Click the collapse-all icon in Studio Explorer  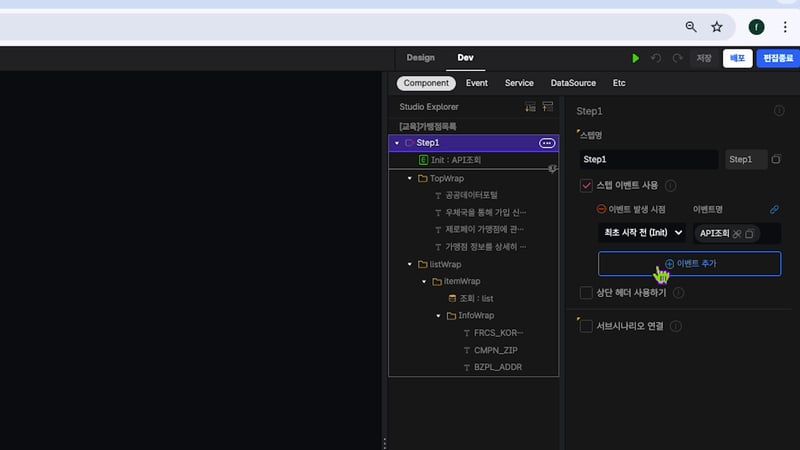pyautogui.click(x=547, y=107)
